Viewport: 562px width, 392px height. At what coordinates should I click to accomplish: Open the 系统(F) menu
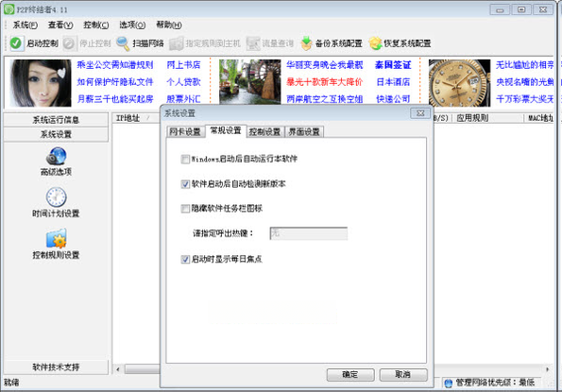click(x=26, y=26)
